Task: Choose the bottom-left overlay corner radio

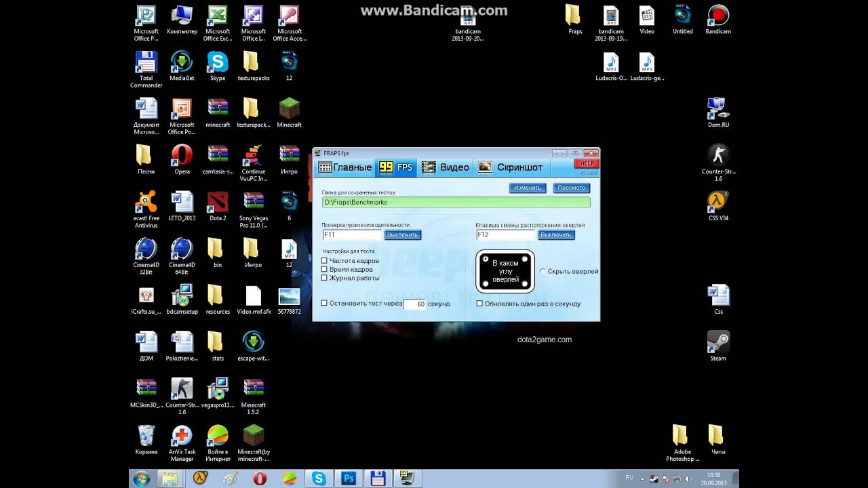Action: [486, 283]
